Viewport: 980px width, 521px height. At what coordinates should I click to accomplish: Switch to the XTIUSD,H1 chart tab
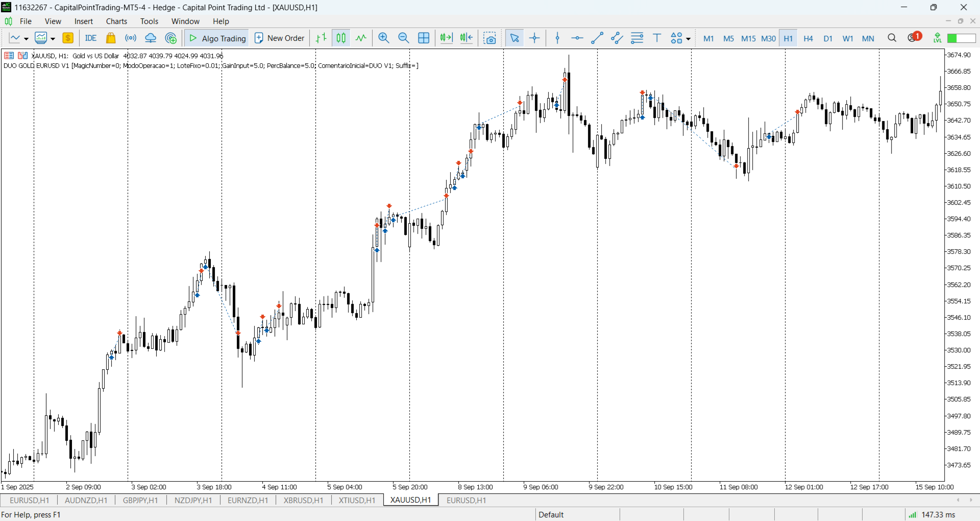tap(357, 501)
